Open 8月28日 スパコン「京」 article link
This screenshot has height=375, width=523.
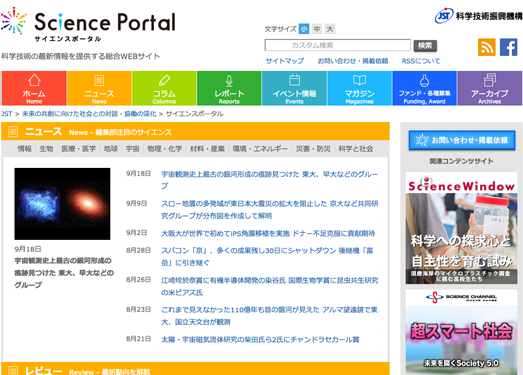point(267,257)
